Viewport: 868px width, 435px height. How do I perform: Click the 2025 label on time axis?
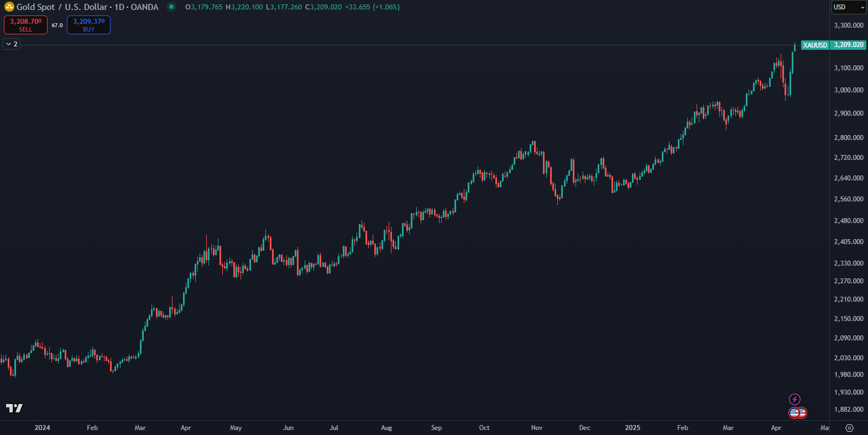(632, 428)
